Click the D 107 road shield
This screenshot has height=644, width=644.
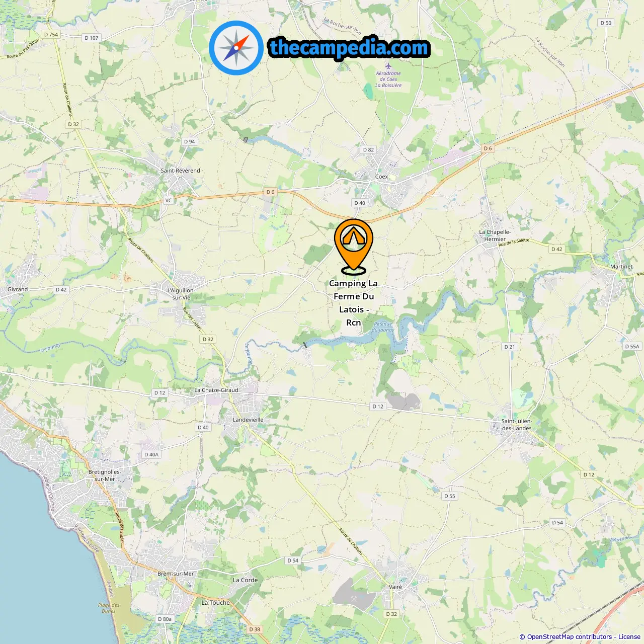point(92,38)
